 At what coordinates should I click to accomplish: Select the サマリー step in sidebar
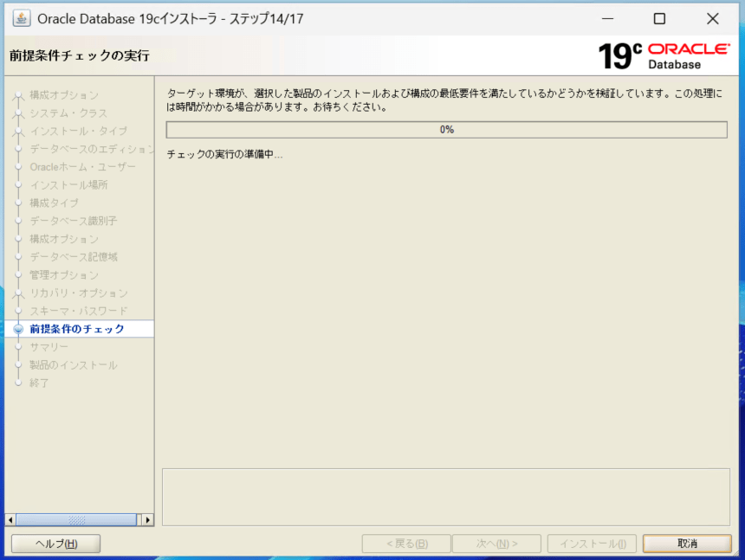tap(49, 347)
